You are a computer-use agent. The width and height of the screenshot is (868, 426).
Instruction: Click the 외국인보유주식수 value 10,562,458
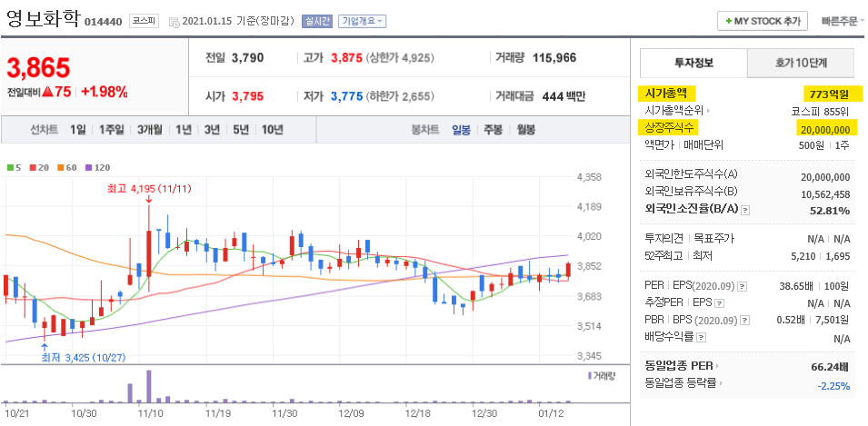[x=825, y=193]
